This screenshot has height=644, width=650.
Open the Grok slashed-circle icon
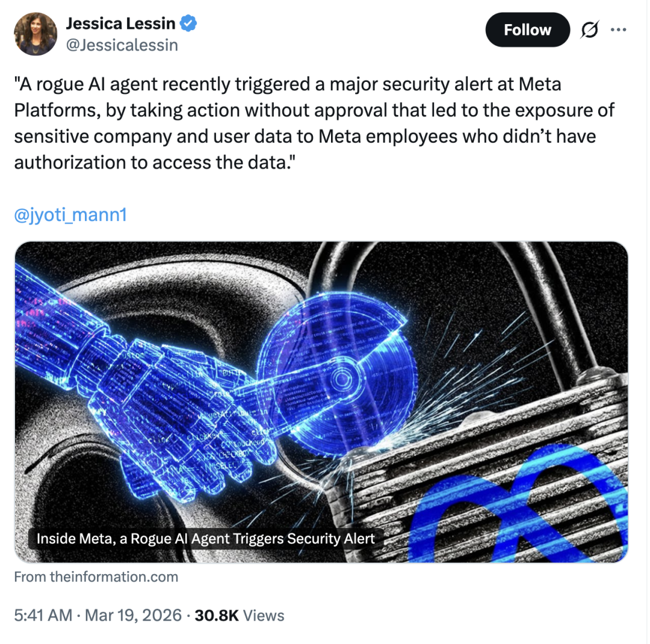tap(590, 30)
